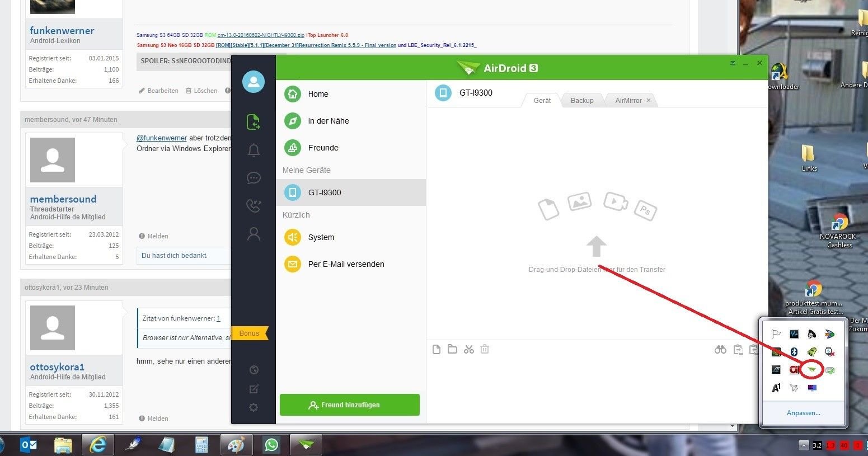Open AirDroid title bar dropdown arrow
The image size is (868, 456).
coord(733,63)
